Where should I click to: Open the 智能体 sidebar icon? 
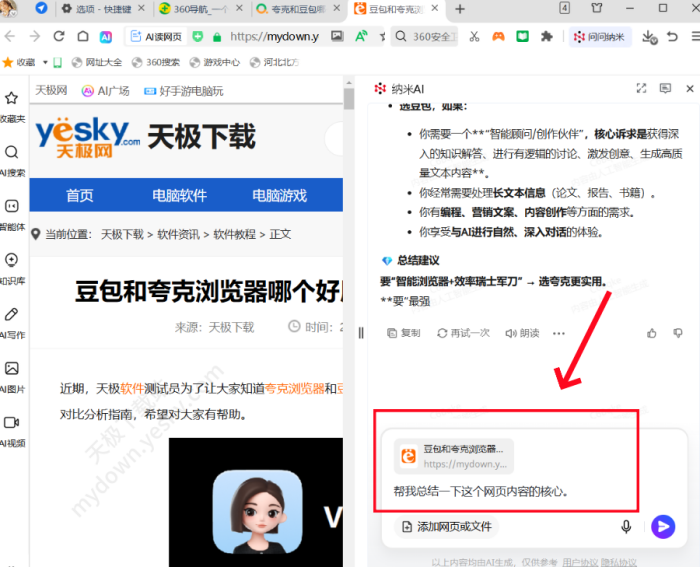coord(12,213)
